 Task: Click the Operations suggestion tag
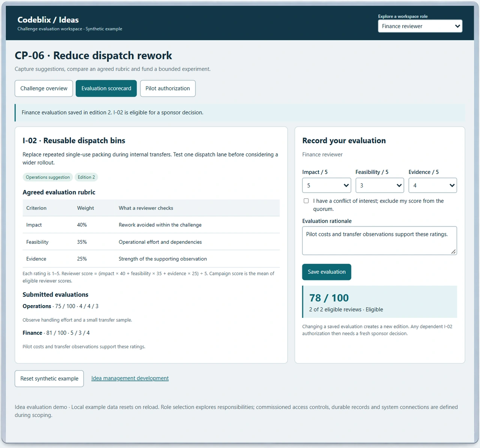tap(48, 177)
